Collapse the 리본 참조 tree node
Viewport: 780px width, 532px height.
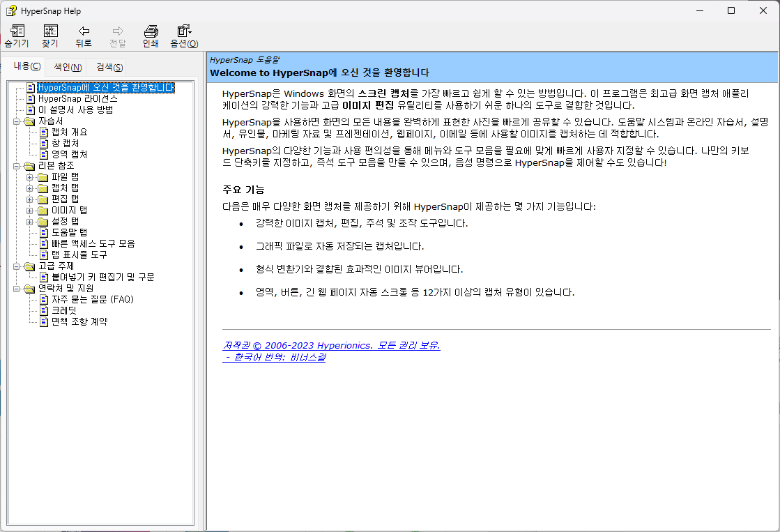17,166
